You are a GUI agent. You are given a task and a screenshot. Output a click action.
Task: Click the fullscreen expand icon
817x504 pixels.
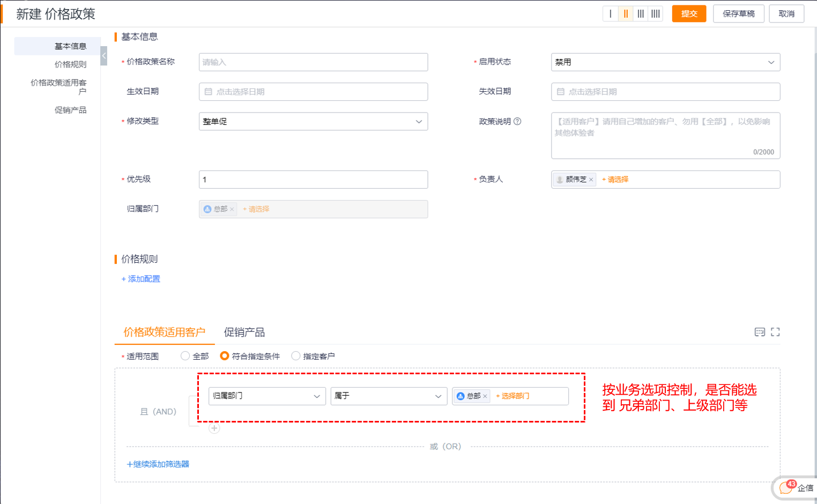click(775, 332)
